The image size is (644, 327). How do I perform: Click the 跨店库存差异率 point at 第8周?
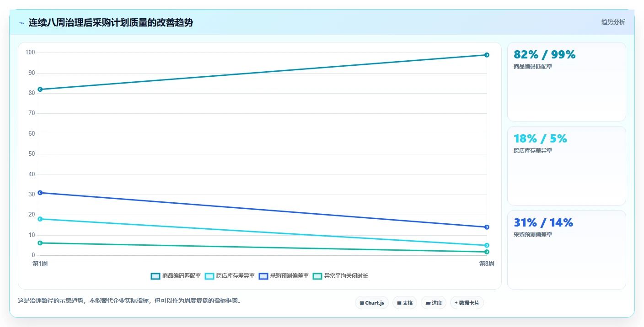point(487,245)
